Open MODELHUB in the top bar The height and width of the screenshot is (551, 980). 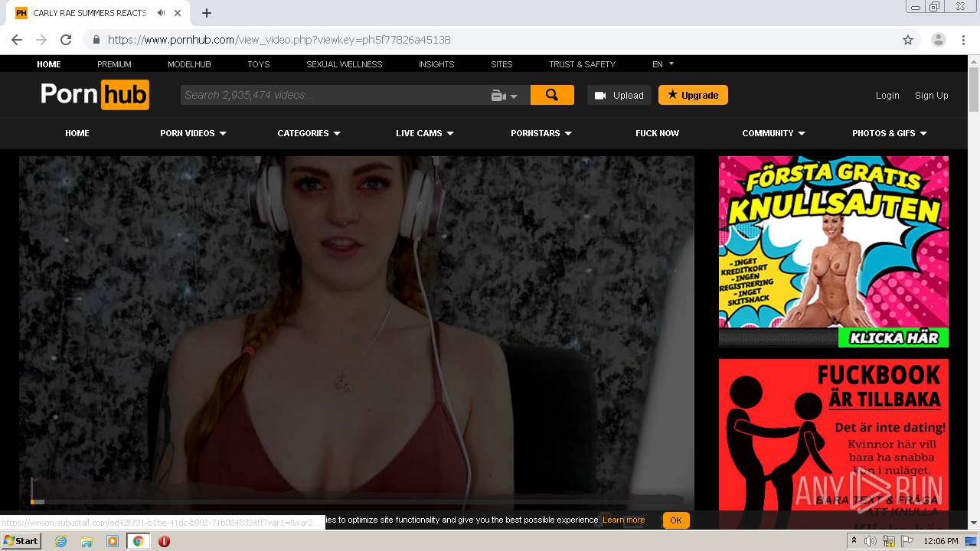click(189, 64)
